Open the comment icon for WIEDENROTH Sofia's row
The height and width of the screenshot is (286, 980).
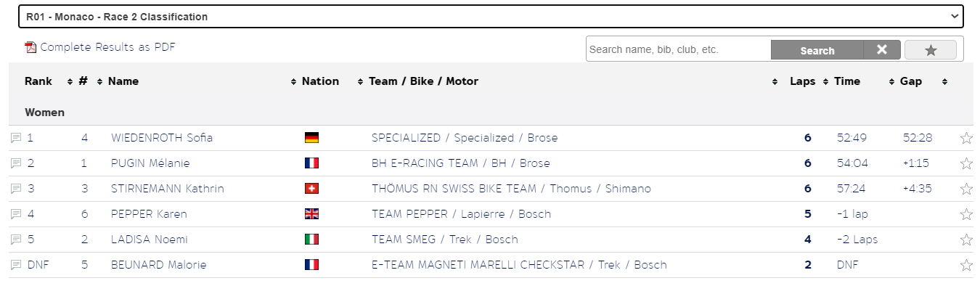(x=16, y=138)
